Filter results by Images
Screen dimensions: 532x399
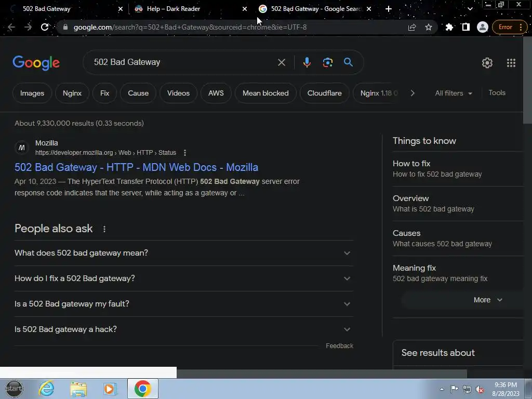pos(32,94)
